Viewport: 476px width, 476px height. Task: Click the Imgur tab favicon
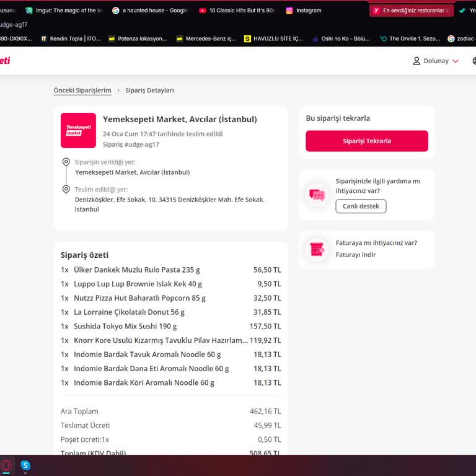click(x=29, y=11)
